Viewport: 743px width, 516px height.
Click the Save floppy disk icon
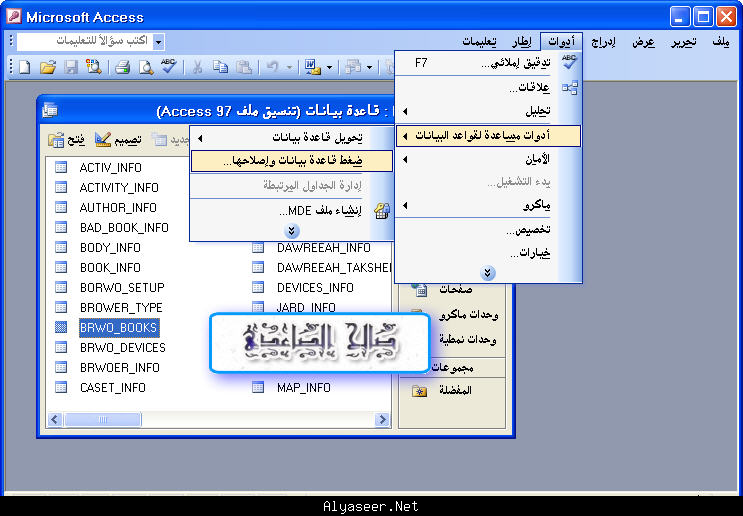coord(71,67)
